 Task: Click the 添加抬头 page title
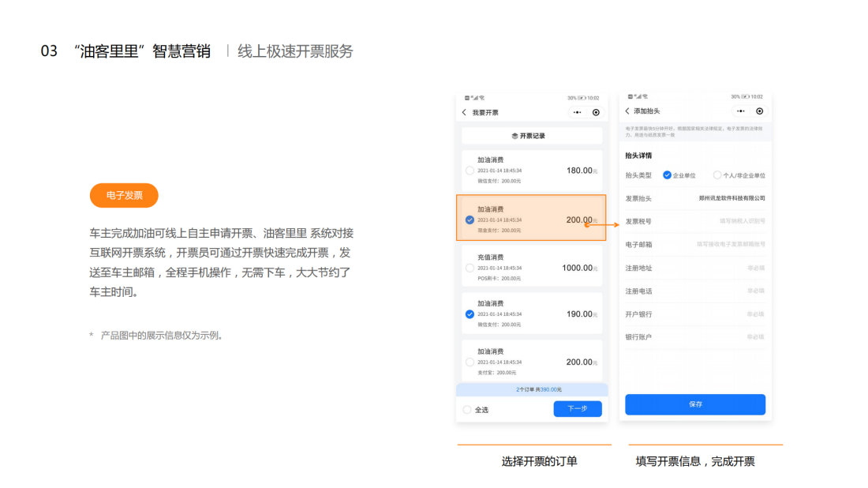[x=646, y=111]
